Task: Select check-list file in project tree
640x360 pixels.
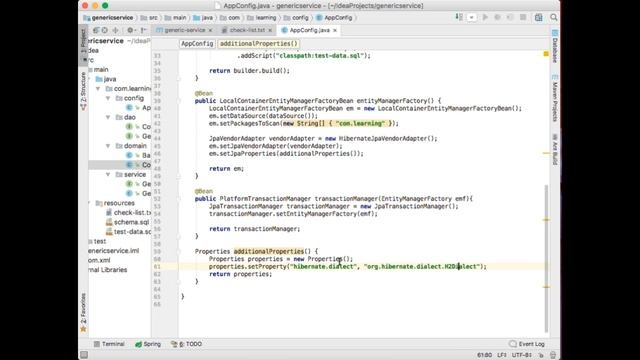Action: coord(129,213)
